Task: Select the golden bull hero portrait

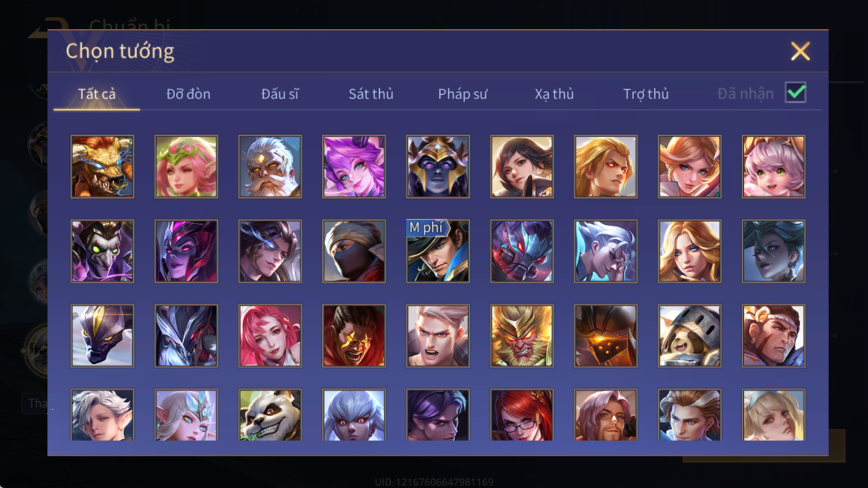Action: pos(102,167)
